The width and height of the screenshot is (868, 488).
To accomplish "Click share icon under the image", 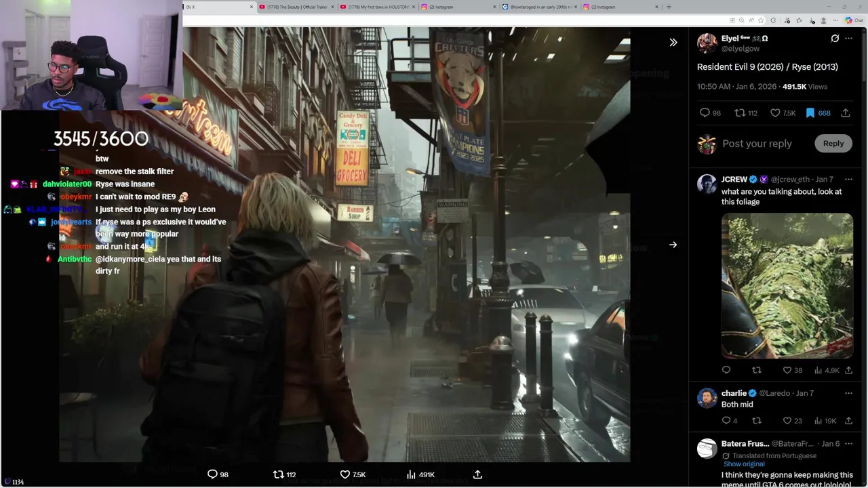I will pyautogui.click(x=477, y=474).
